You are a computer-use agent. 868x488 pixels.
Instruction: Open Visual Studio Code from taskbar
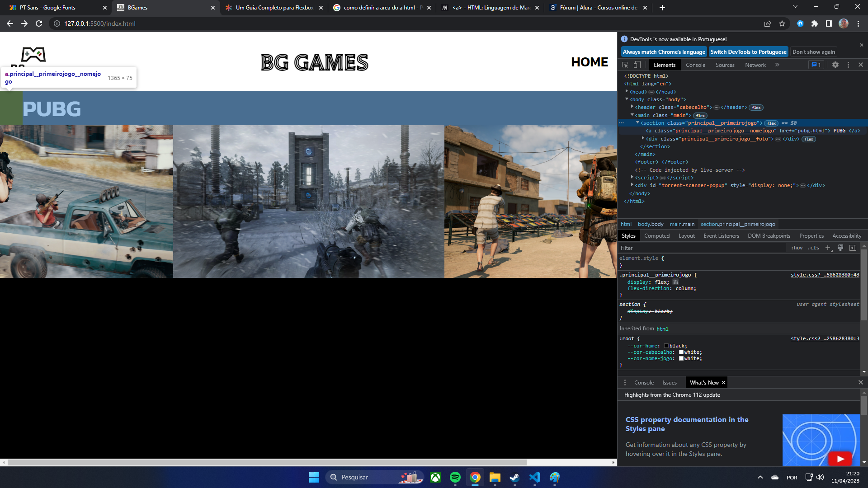pos(535,477)
